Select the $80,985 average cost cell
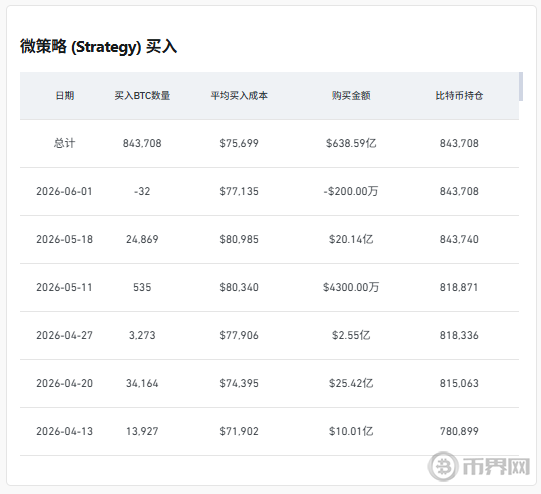Screen dimensions: 541x494 coord(239,239)
